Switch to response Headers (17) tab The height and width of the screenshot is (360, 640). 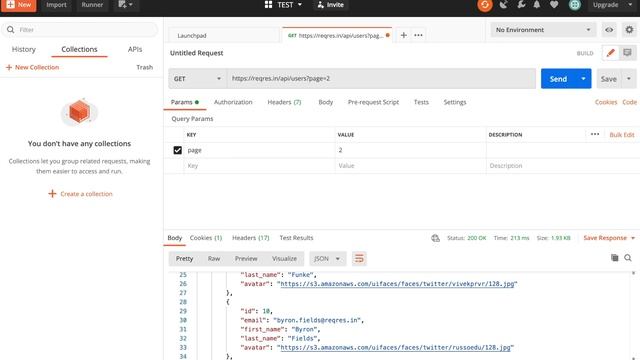pos(251,238)
